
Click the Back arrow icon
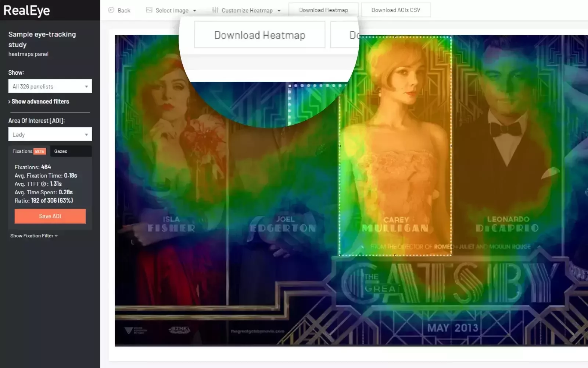[111, 10]
